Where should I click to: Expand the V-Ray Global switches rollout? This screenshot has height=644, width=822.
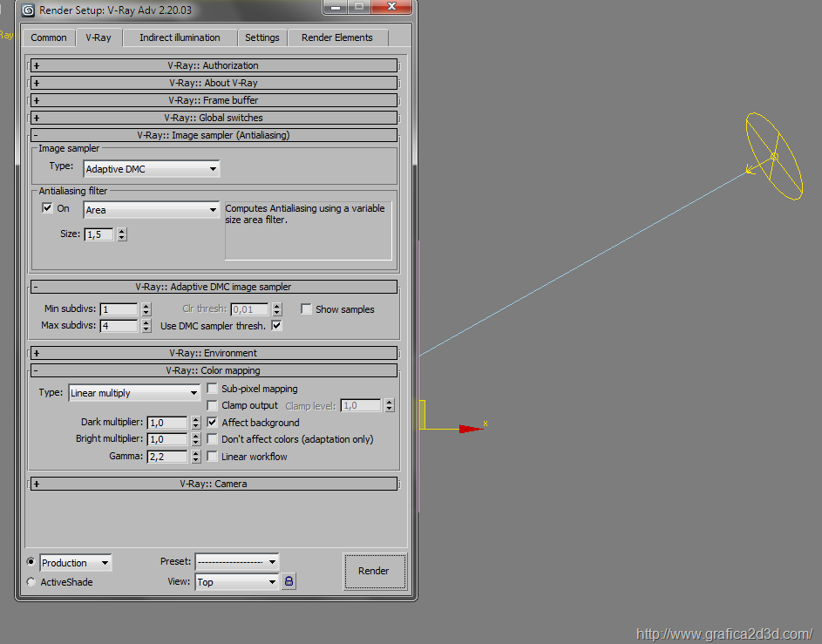coord(214,118)
